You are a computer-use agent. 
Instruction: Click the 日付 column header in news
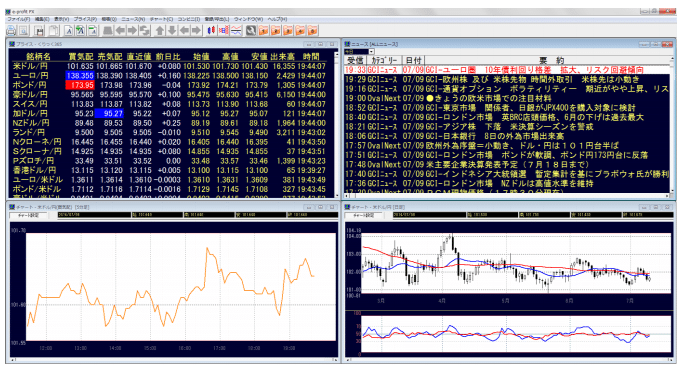click(413, 60)
